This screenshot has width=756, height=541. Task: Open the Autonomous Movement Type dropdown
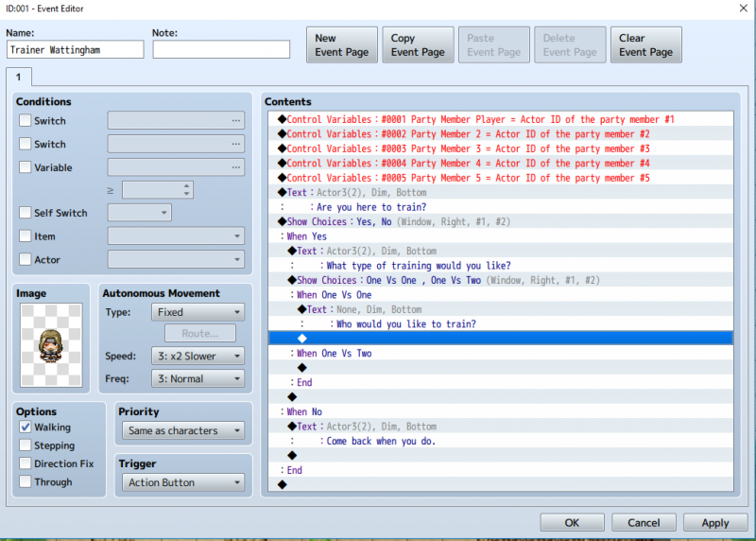click(198, 312)
